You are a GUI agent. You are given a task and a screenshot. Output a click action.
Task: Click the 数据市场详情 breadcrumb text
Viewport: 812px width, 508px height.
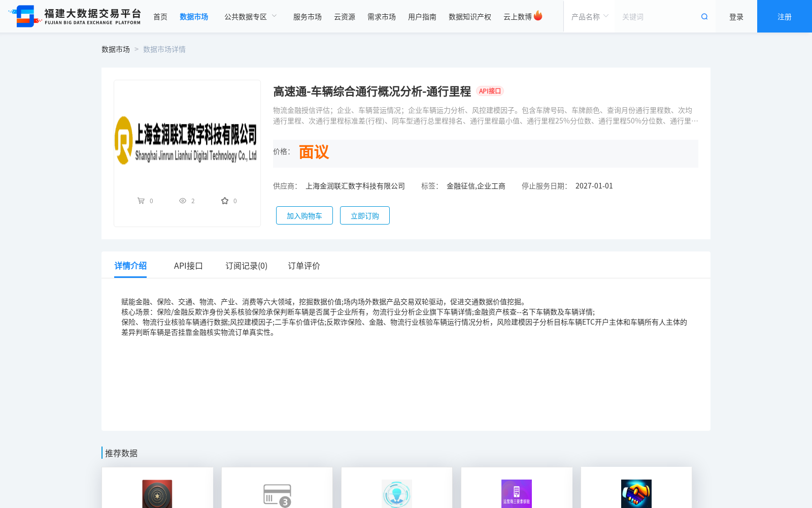[164, 49]
